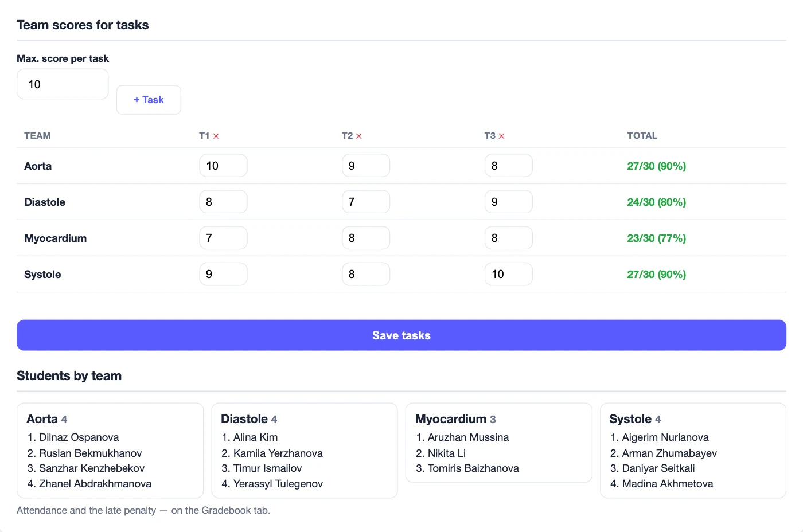Click student Nikita Li
This screenshot has height=532, width=803.
click(x=447, y=453)
